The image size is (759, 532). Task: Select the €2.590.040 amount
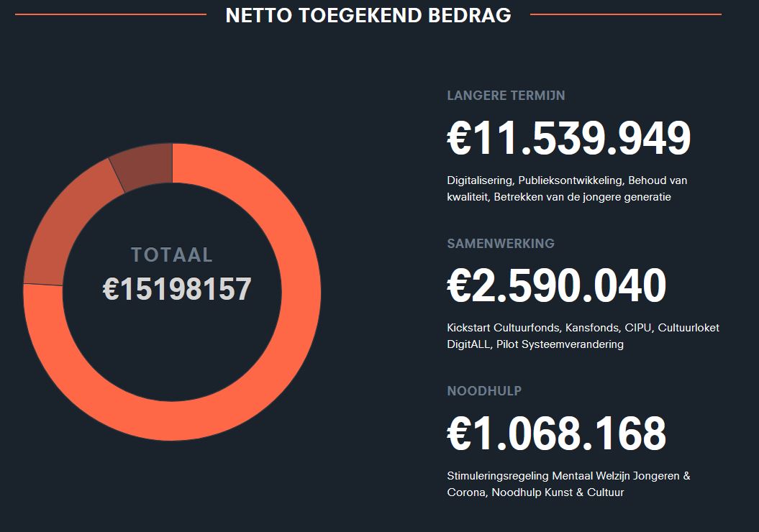coord(556,285)
